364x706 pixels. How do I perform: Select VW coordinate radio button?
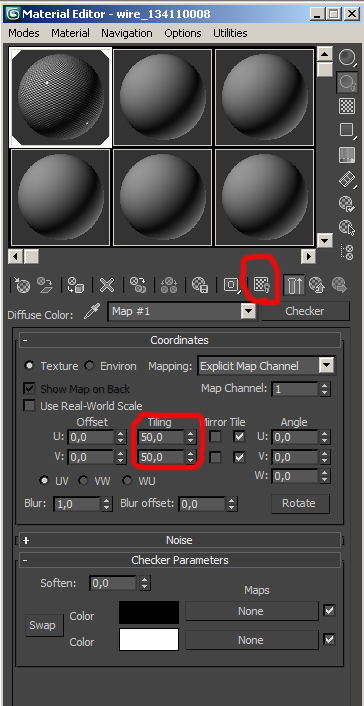click(x=83, y=480)
